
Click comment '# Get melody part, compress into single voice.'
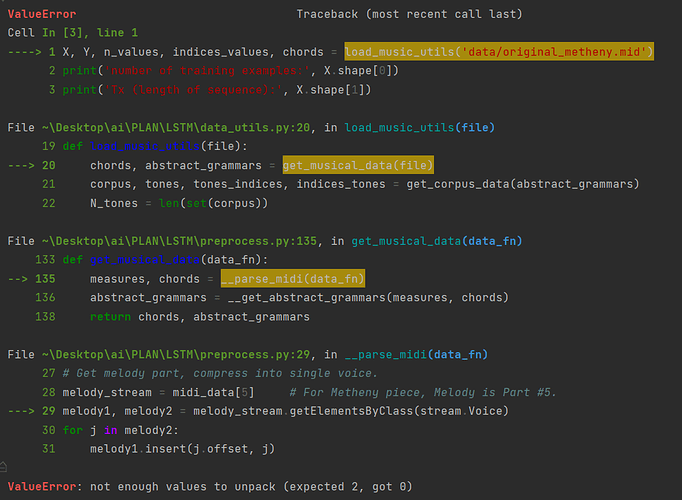pos(220,373)
